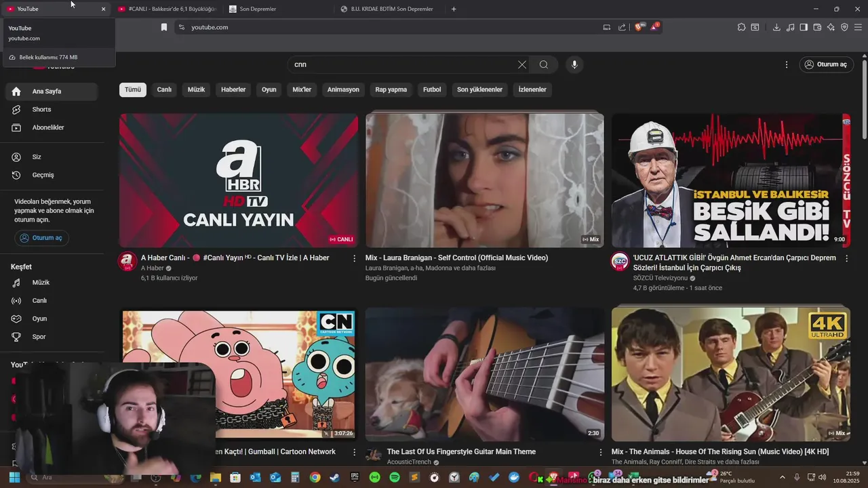Open the browser Downloads icon
This screenshot has width=868, height=488.
tap(776, 27)
